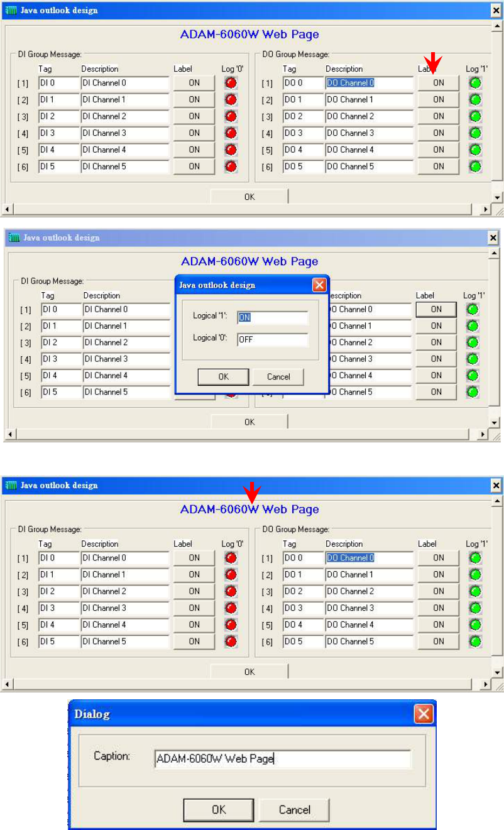Click left scroll arrow in bottom window
Image resolution: width=504 pixels, height=830 pixels.
coord(8,684)
